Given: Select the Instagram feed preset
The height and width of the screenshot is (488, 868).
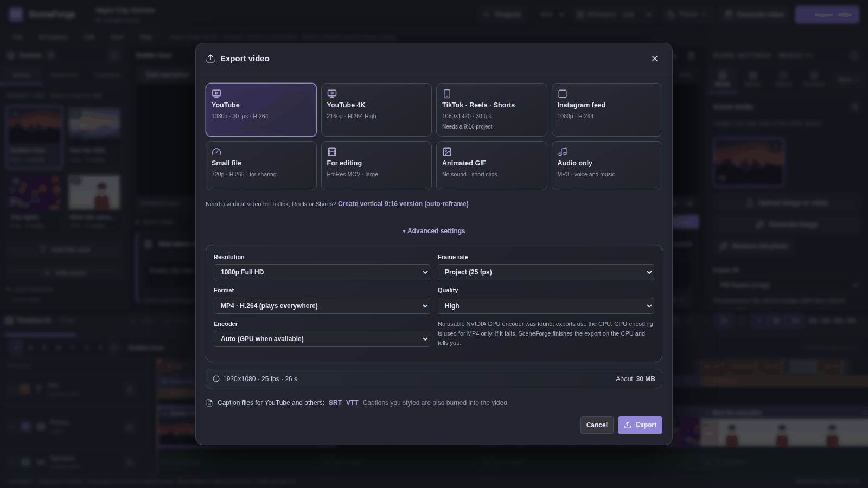Looking at the screenshot, I should [607, 110].
